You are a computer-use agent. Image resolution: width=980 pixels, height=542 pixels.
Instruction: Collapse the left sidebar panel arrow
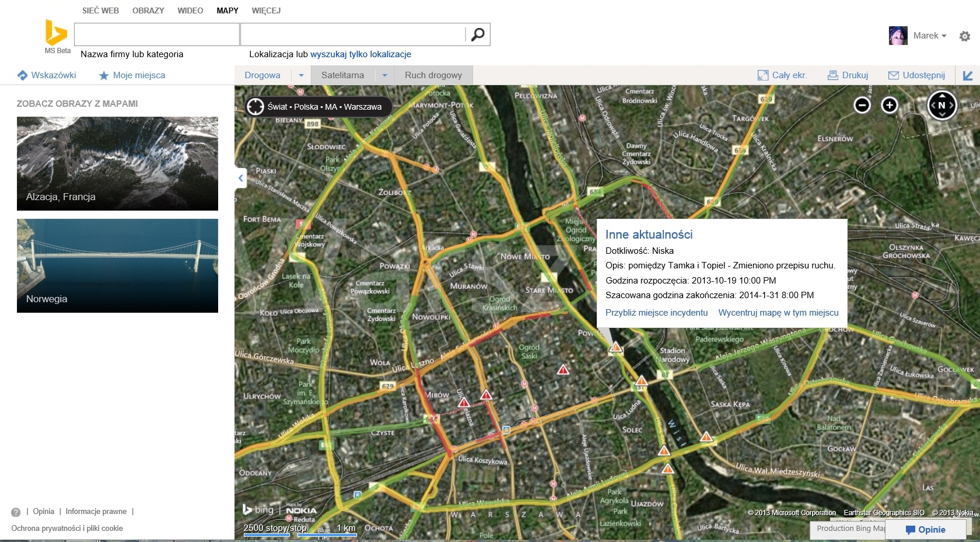(x=240, y=178)
